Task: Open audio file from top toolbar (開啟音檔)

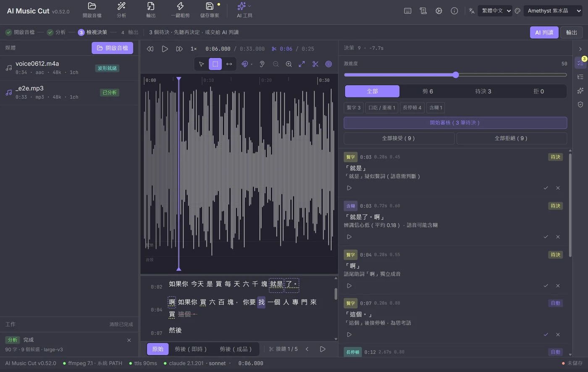Action: point(92,10)
